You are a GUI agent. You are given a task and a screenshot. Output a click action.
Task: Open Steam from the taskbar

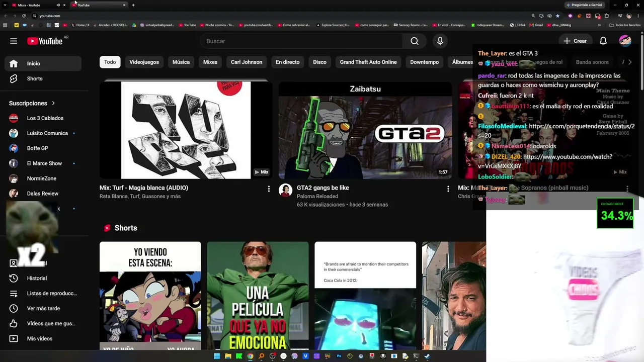point(427,356)
